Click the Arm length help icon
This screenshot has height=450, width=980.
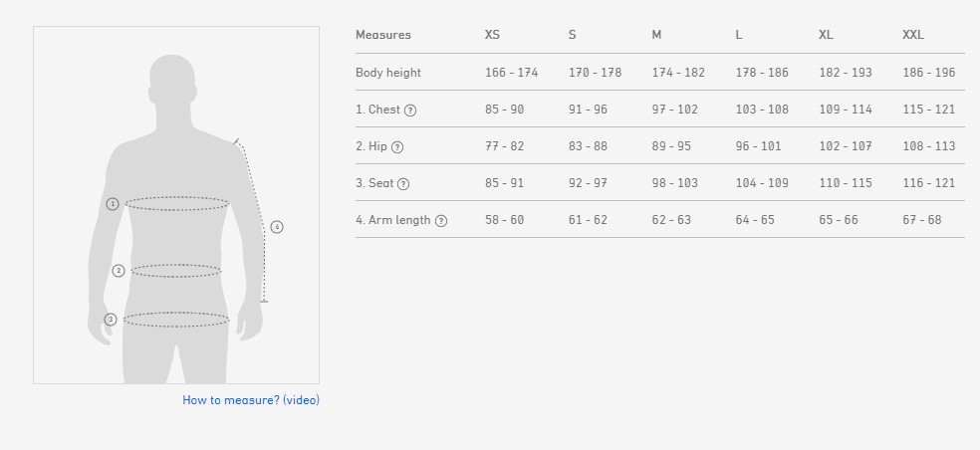(x=441, y=221)
